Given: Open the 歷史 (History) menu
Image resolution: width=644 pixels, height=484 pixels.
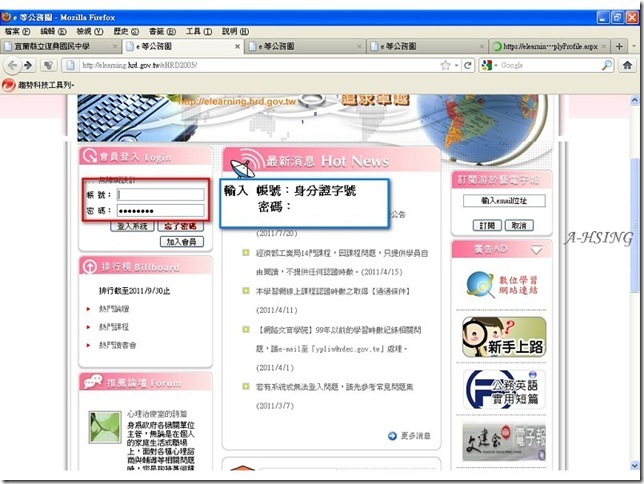Looking at the screenshot, I should (x=126, y=31).
